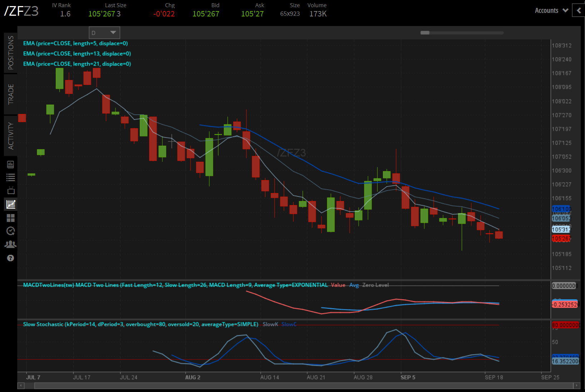The height and width of the screenshot is (392, 585).
Task: Open the D timeframe dropdown
Action: pyautogui.click(x=104, y=33)
